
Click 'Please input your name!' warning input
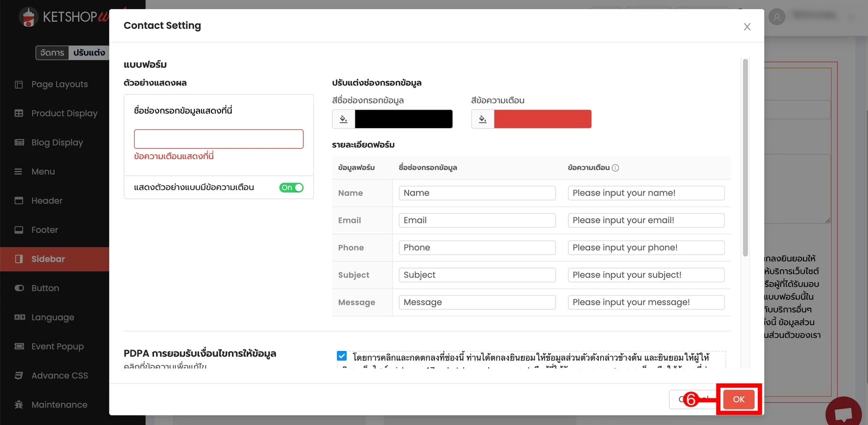click(x=646, y=193)
